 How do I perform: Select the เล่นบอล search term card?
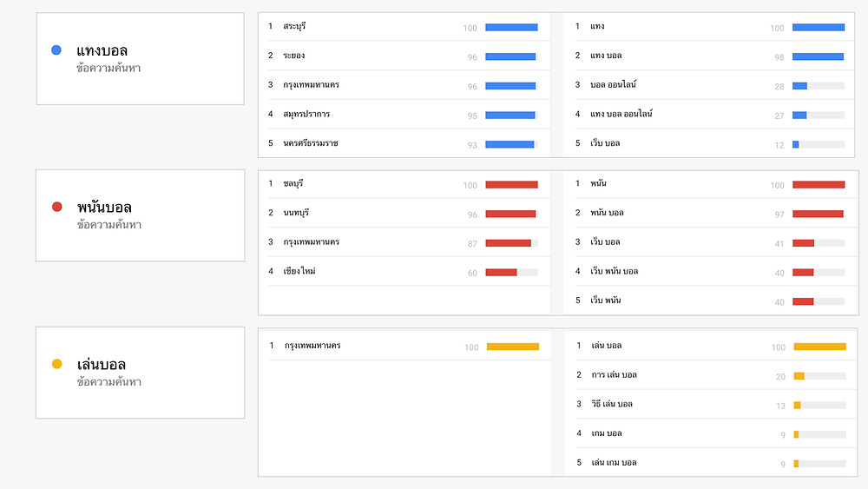pos(140,373)
